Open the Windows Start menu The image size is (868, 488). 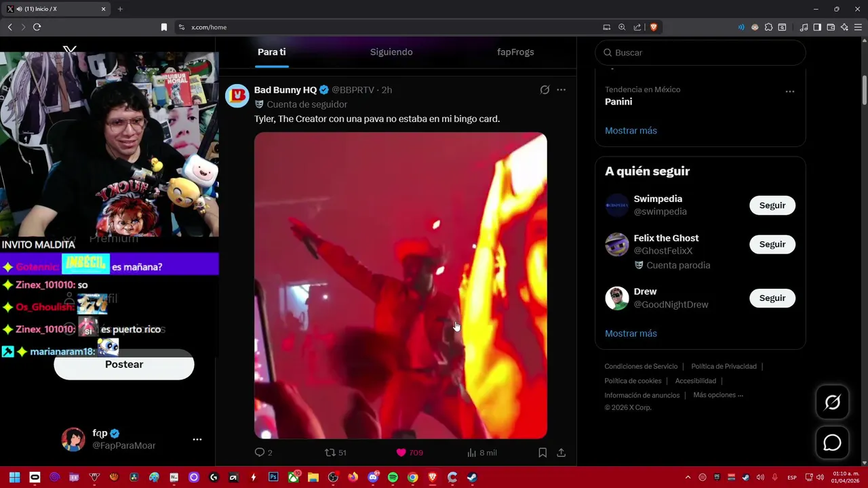coord(14,477)
